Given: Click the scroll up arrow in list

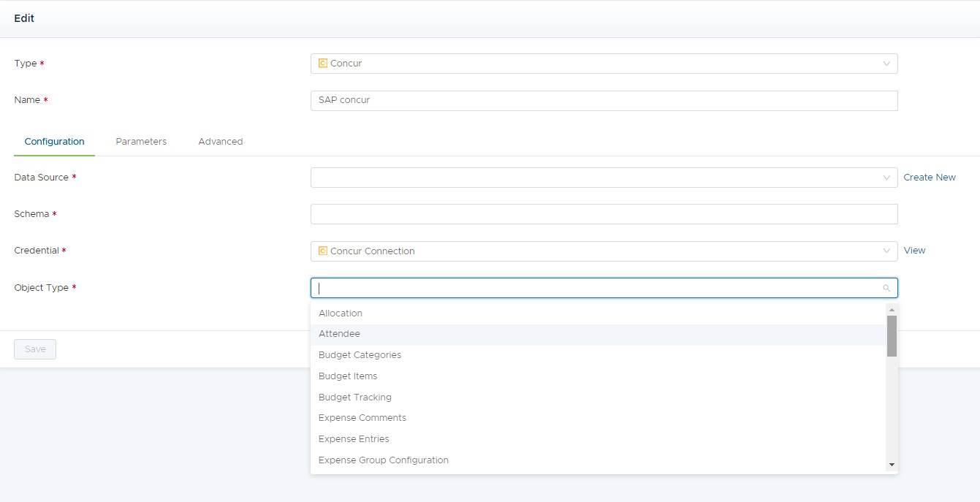Looking at the screenshot, I should pos(892,310).
